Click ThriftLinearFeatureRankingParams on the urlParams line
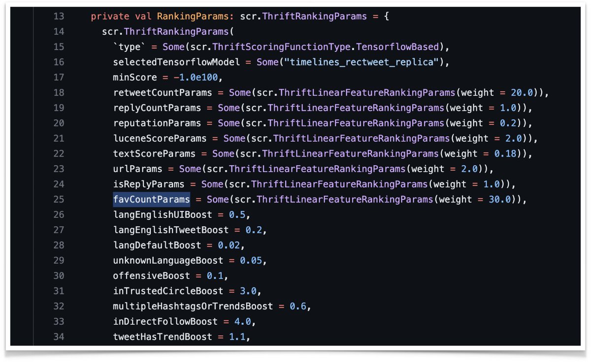591x364 pixels. pos(317,169)
